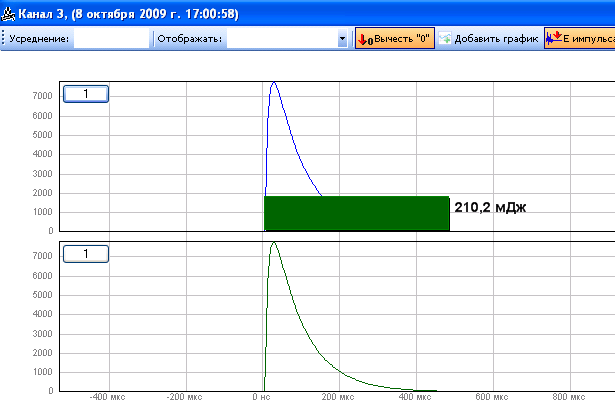Click Добавить график button
Viewport: 615px width, 409px height.
489,38
